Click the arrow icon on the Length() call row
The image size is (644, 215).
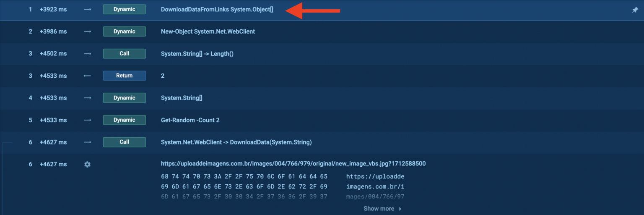(87, 53)
